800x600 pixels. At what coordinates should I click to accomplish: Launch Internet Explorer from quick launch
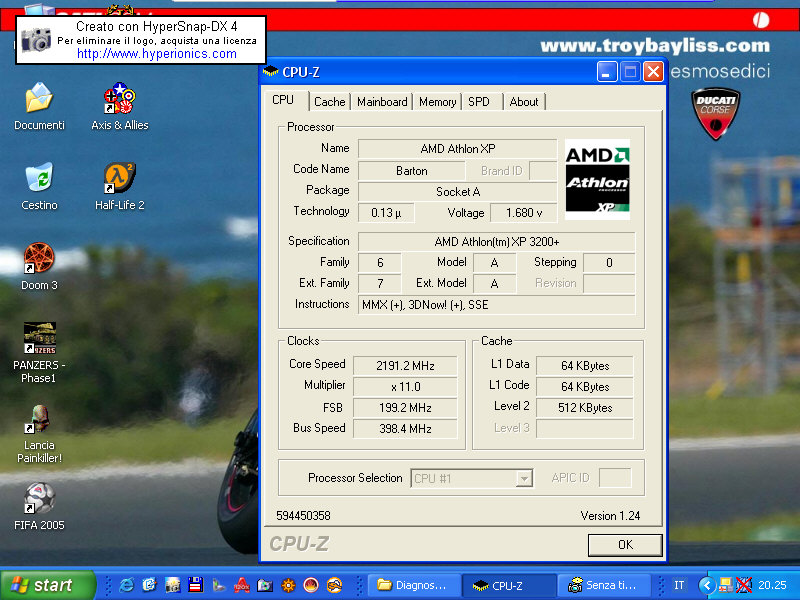[x=127, y=585]
